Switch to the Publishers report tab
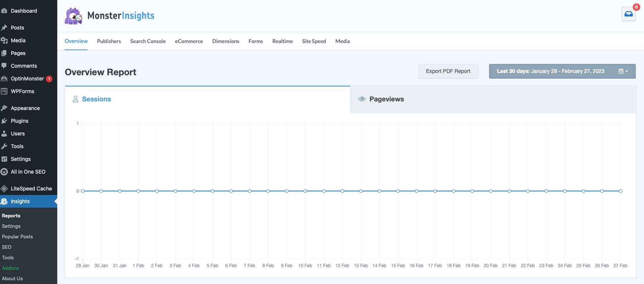This screenshot has height=284, width=644. pyautogui.click(x=109, y=41)
